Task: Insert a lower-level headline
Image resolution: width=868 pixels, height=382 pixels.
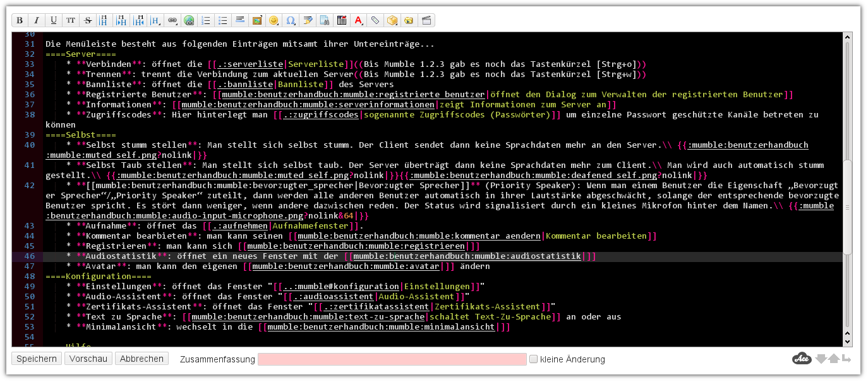Action: click(122, 20)
